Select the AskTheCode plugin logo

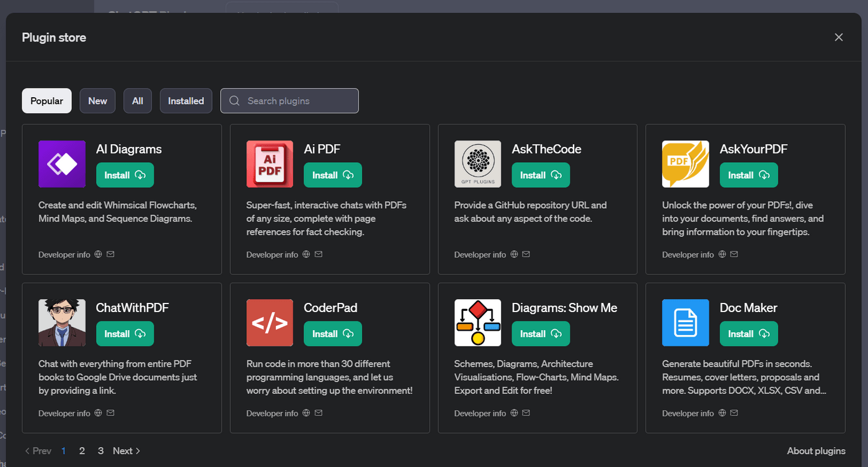pyautogui.click(x=477, y=164)
